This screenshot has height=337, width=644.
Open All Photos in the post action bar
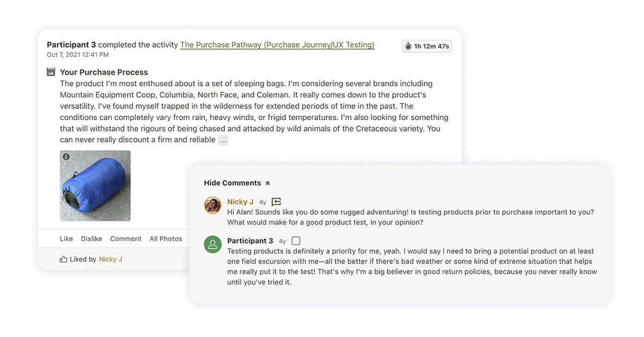click(x=165, y=239)
